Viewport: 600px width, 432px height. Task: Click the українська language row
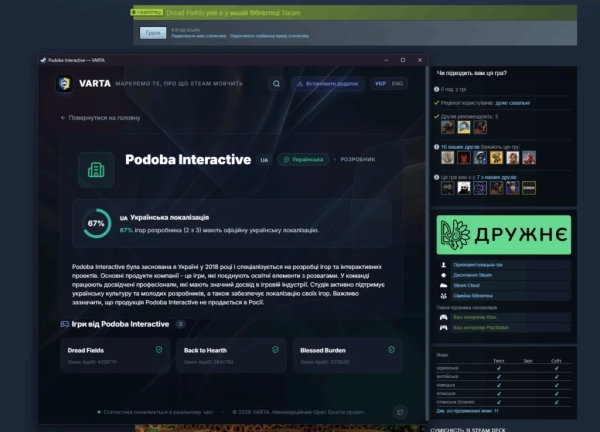click(504, 368)
